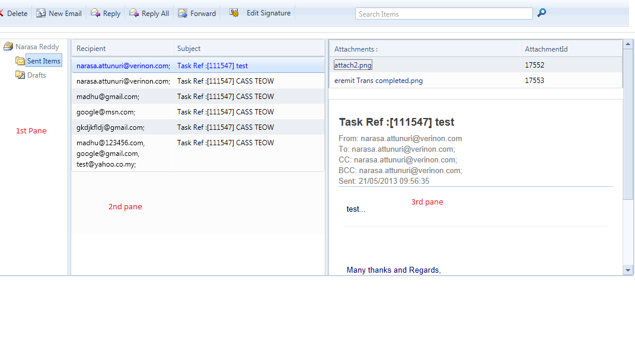This screenshot has width=635, height=364.
Task: Click the Drafts folder icon
Action: pyautogui.click(x=20, y=75)
